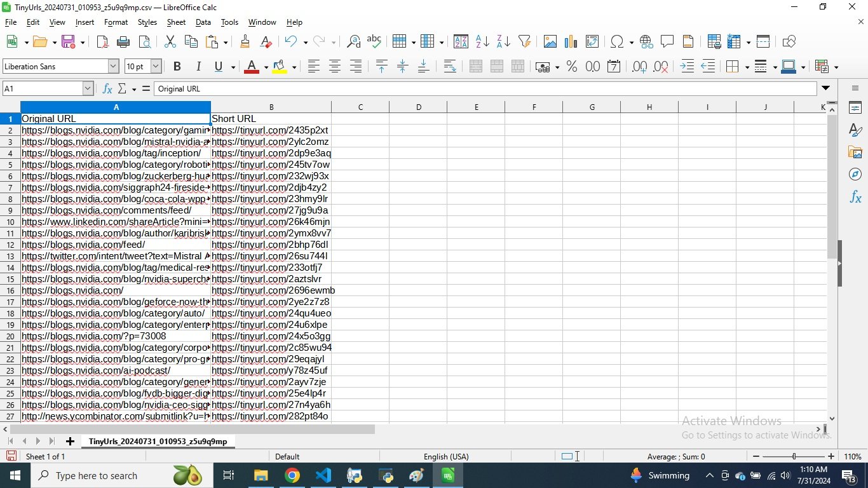
Task: Click the English (USA) language status field
Action: pos(445,456)
